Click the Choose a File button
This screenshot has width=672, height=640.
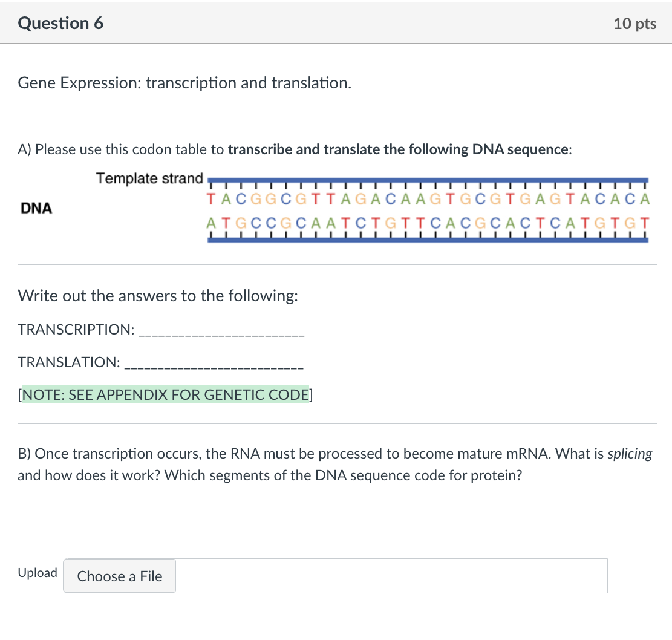[120, 576]
